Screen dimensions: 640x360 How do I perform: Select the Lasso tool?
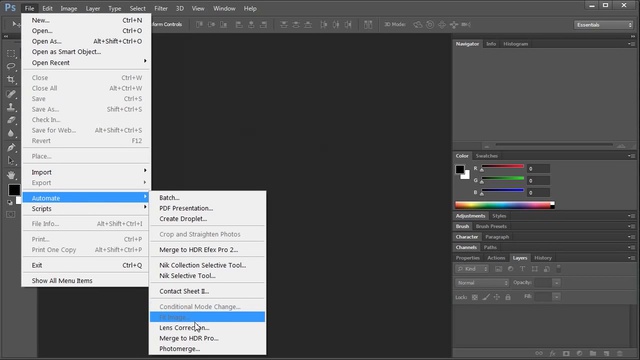pos(11,66)
